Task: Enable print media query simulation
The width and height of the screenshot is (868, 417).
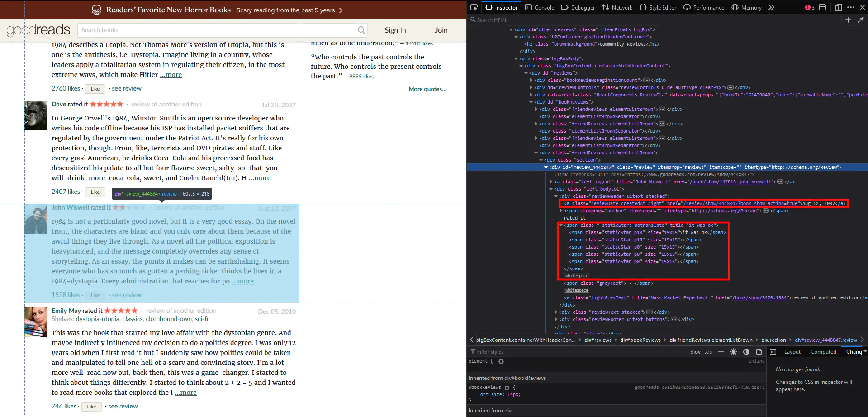Action: point(759,352)
